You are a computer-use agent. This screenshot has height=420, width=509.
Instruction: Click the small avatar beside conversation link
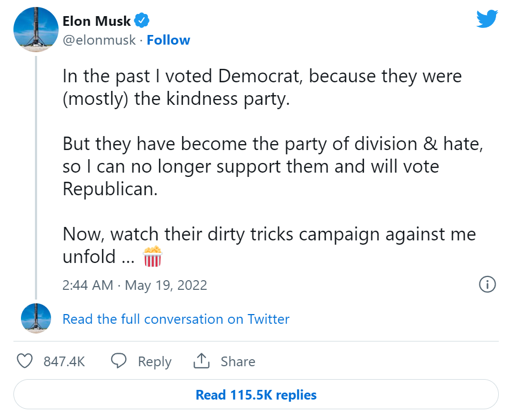coord(35,318)
